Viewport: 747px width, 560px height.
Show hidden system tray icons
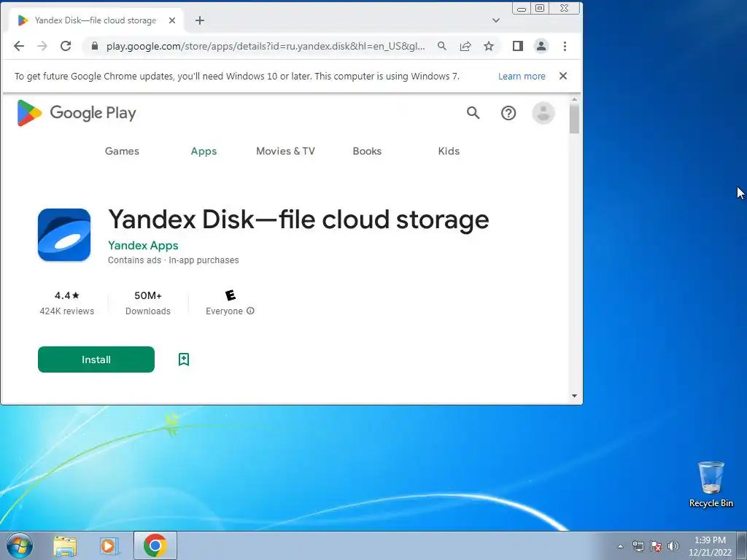[x=620, y=546]
